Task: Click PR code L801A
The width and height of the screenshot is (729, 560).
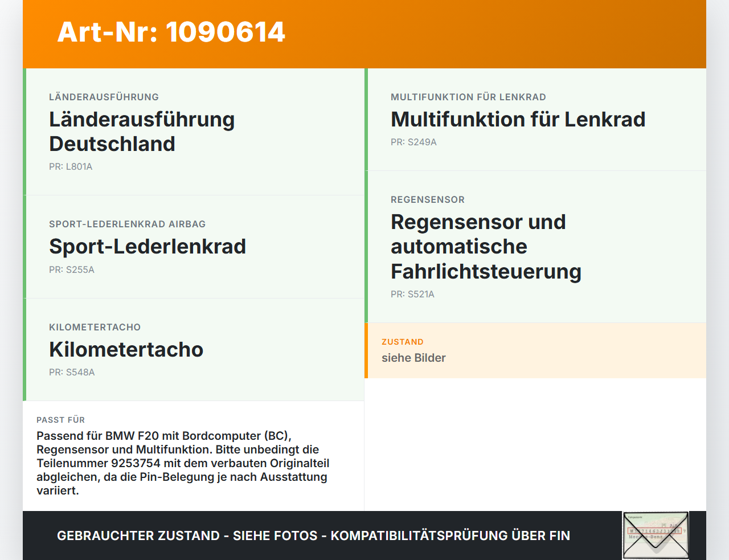Action: click(x=71, y=167)
